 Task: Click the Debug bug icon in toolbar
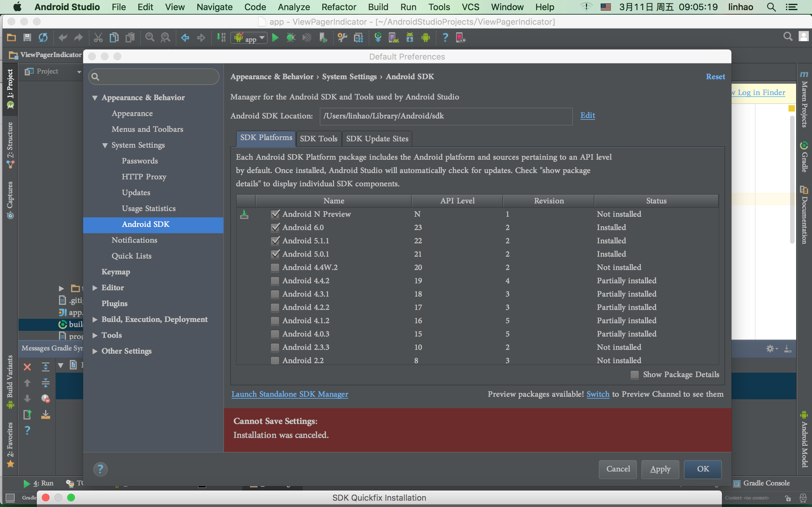[291, 38]
